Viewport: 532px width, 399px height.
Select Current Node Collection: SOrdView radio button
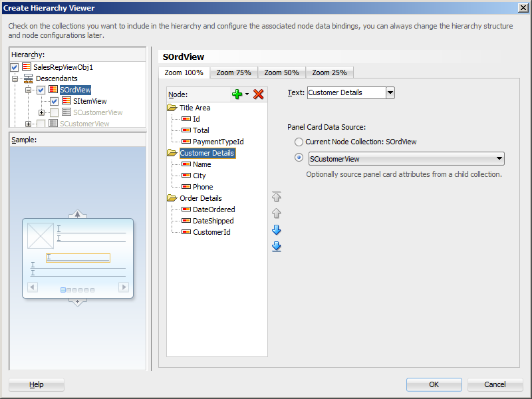tap(299, 142)
